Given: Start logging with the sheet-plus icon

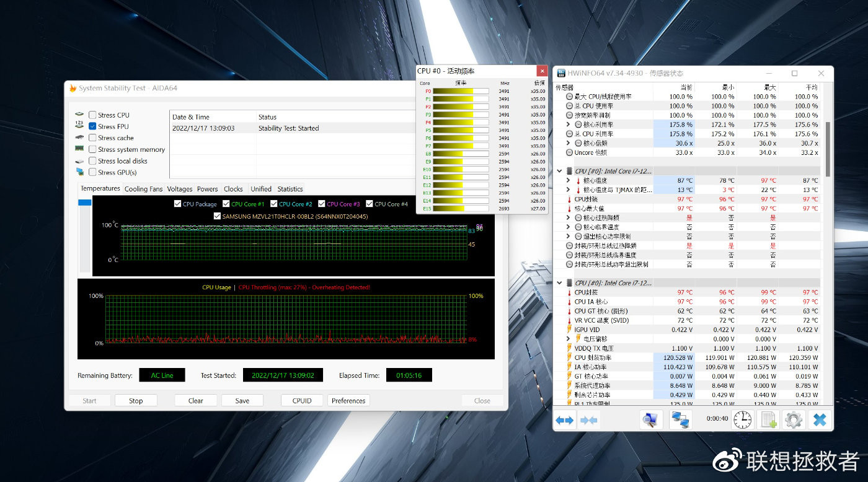Looking at the screenshot, I should click(769, 419).
